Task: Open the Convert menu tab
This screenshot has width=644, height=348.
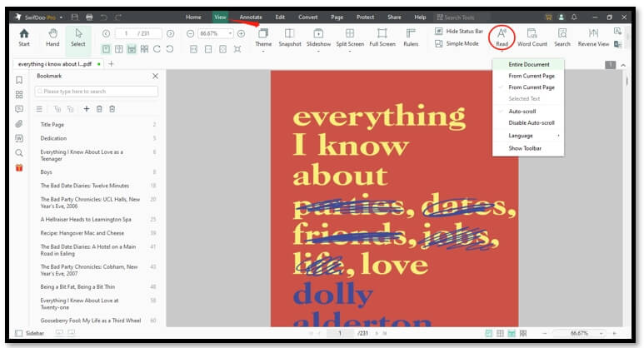Action: (308, 17)
